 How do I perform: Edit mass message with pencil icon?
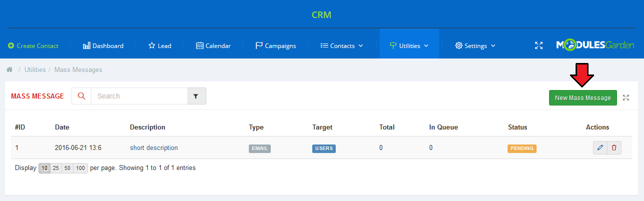tap(600, 148)
